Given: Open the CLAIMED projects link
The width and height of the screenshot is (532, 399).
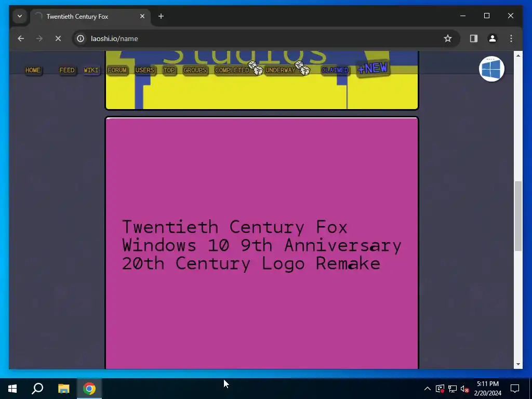Looking at the screenshot, I should click(335, 70).
